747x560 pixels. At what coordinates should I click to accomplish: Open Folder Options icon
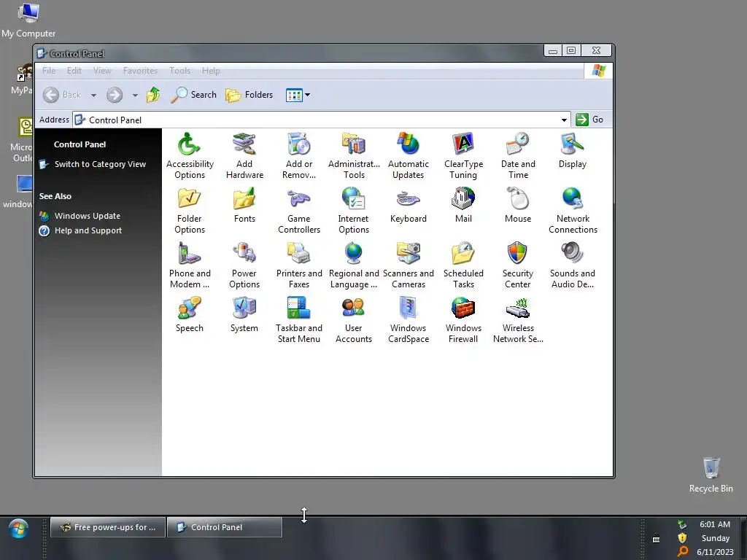point(190,211)
